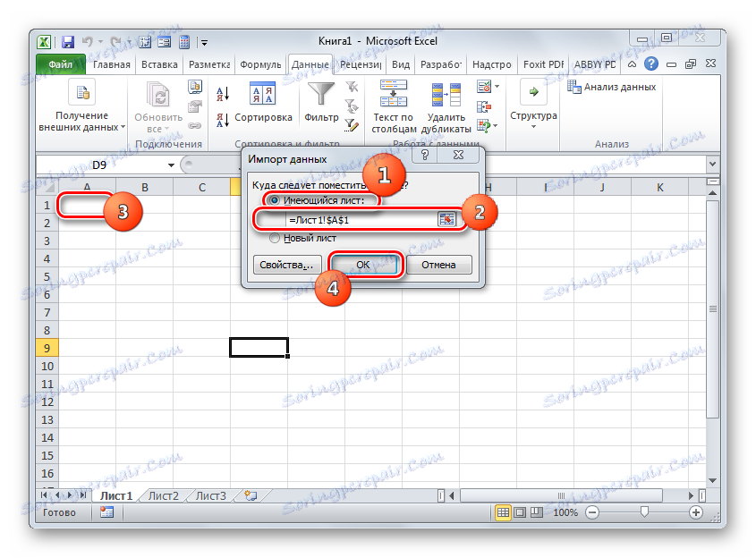Image resolution: width=756 pixels, height=558 pixels.
Task: Click the reapply filter icon
Action: [x=352, y=106]
